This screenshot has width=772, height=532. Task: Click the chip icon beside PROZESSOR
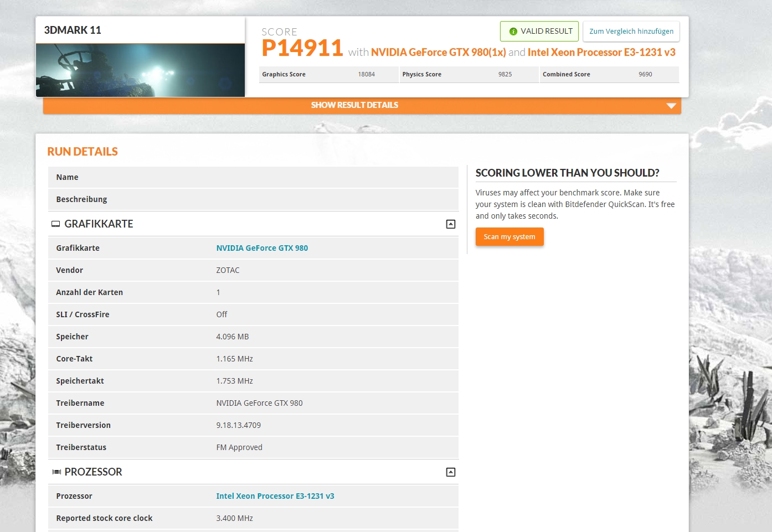56,472
